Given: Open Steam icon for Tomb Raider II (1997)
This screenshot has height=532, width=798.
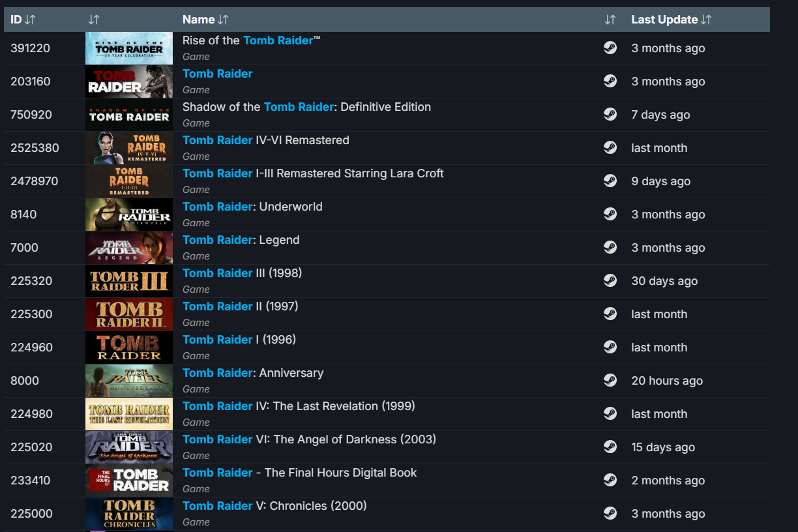Looking at the screenshot, I should [x=610, y=314].
